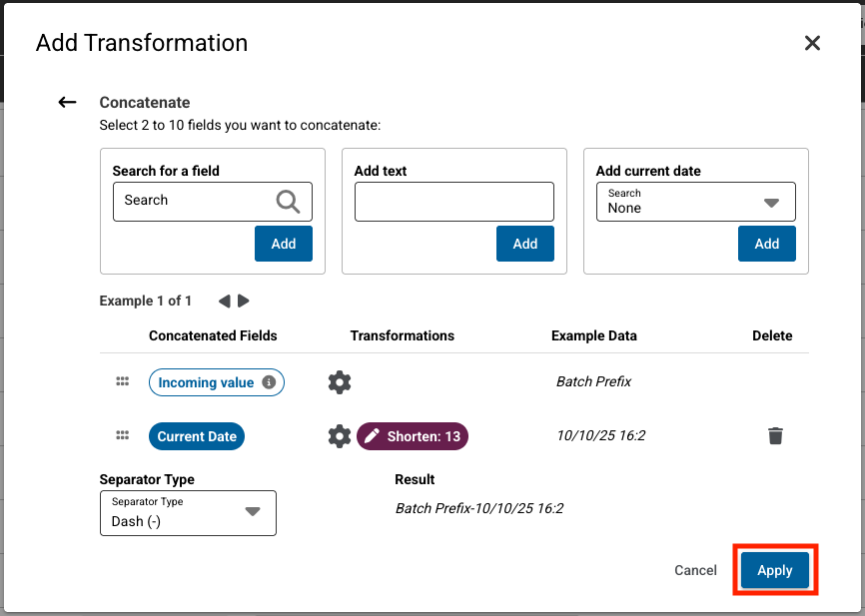The width and height of the screenshot is (865, 616).
Task: Delete the Current Date row
Action: (775, 435)
